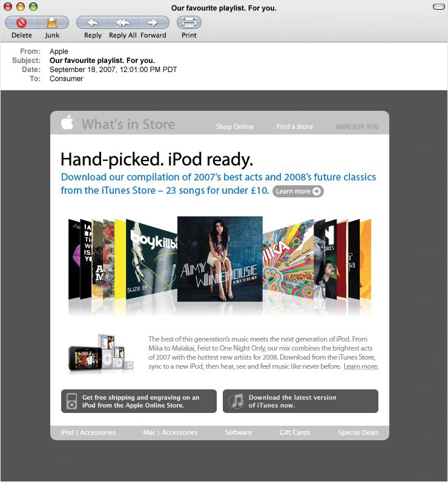Click the sender name Apple
This screenshot has height=482, width=448.
click(59, 51)
